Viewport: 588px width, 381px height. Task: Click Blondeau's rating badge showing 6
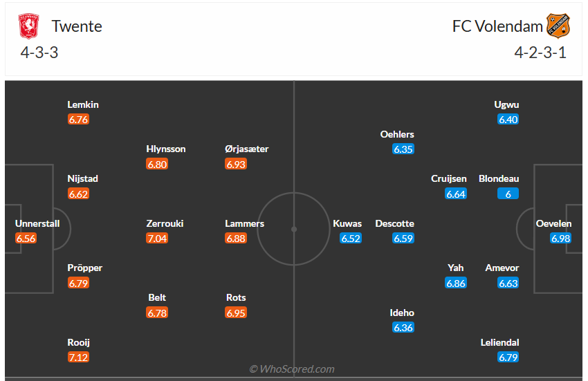tap(508, 194)
